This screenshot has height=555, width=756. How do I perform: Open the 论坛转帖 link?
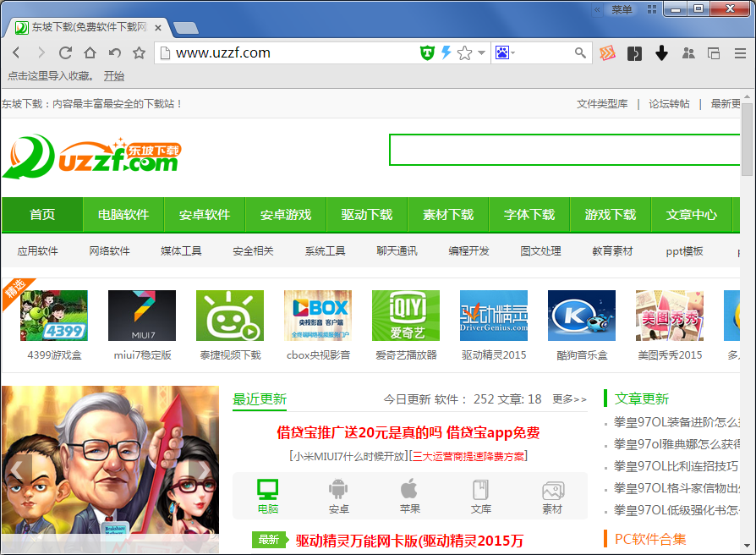point(669,104)
